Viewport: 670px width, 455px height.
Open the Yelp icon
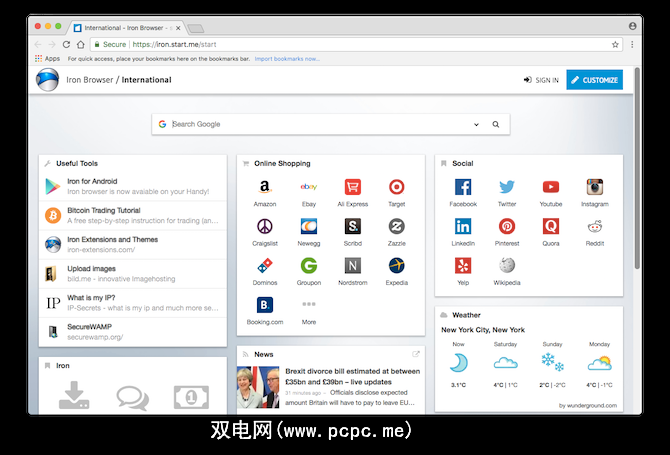tap(463, 265)
